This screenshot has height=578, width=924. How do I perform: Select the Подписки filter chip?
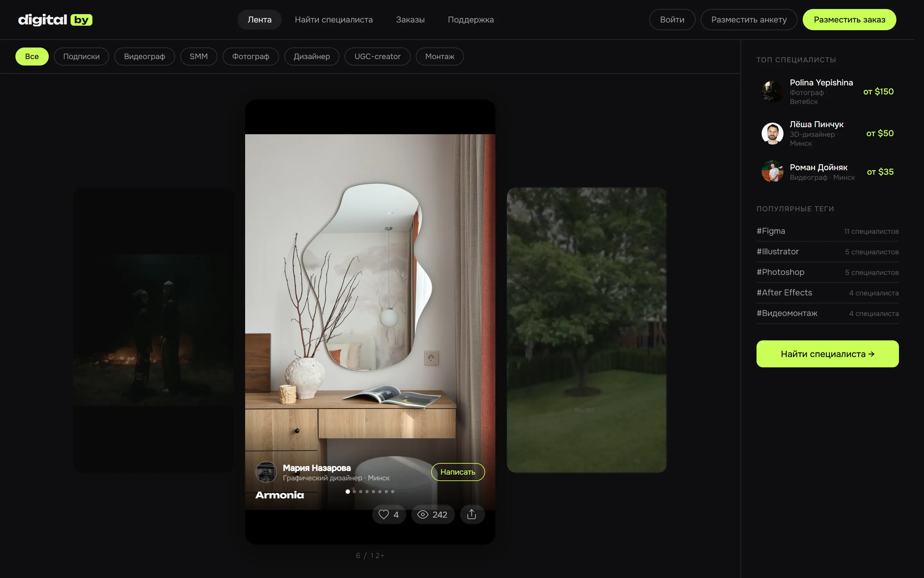click(81, 57)
